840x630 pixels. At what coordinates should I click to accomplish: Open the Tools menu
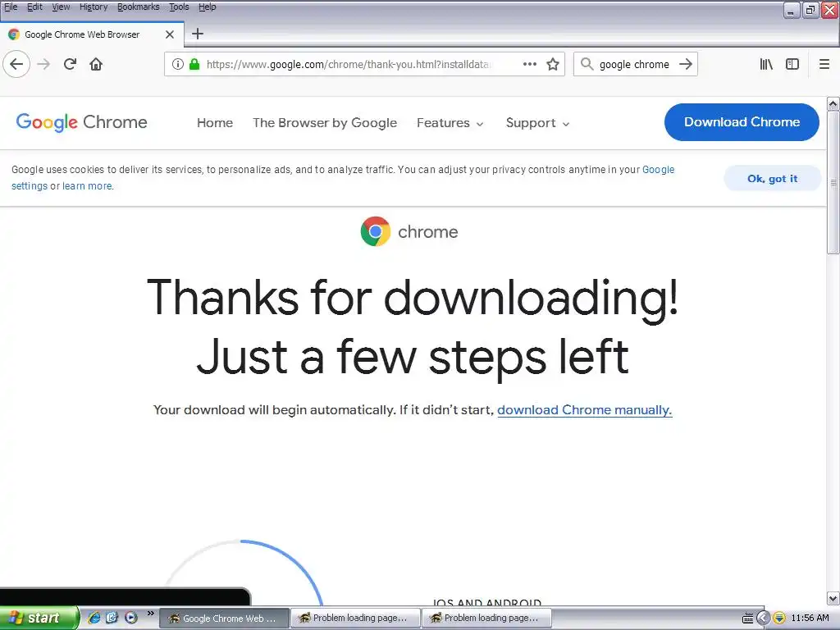[179, 7]
